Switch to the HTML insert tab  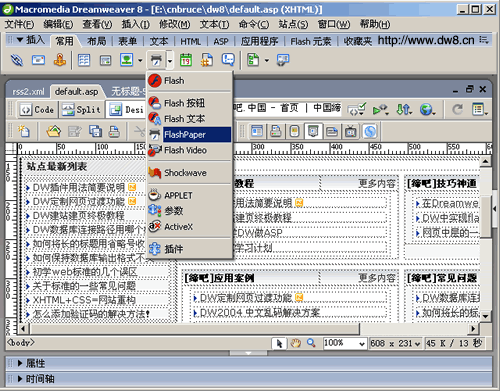pyautogui.click(x=191, y=42)
